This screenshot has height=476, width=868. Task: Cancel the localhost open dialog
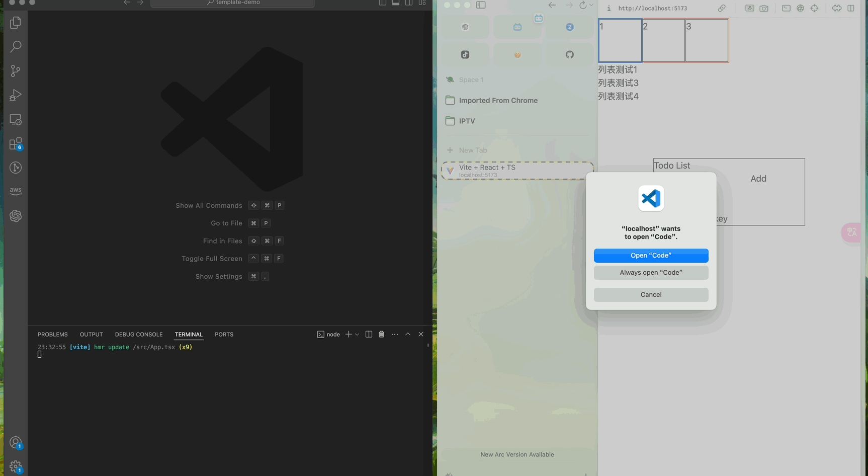[651, 295]
